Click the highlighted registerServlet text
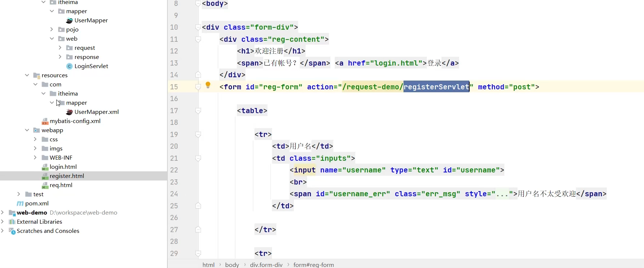Screen dimensions: 644x268 pos(436,87)
